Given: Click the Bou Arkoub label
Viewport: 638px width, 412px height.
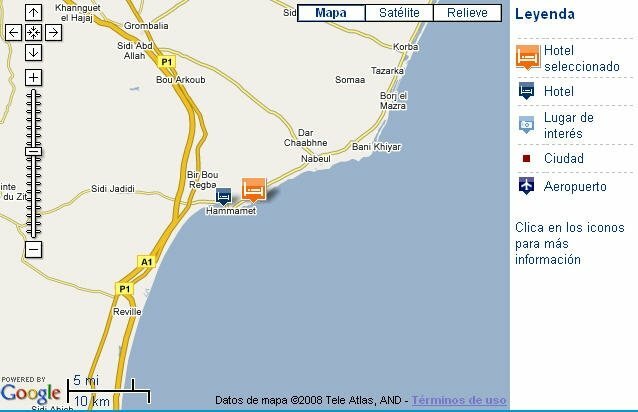Looking at the screenshot, I should pos(181,80).
